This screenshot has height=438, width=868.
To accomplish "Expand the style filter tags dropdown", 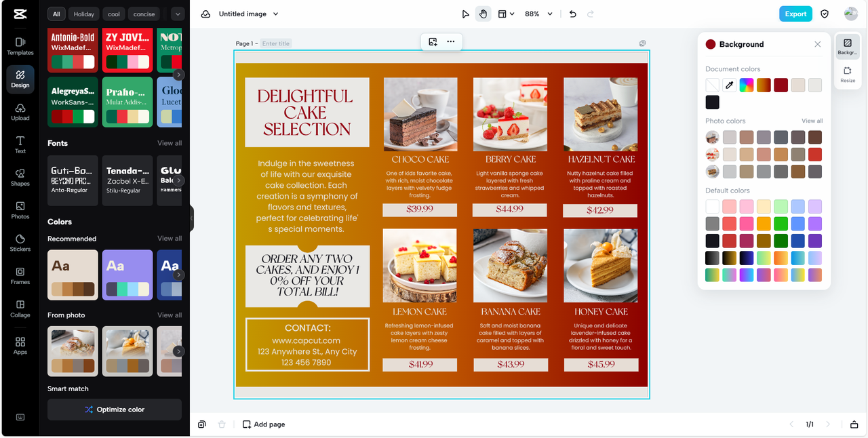I will point(177,14).
